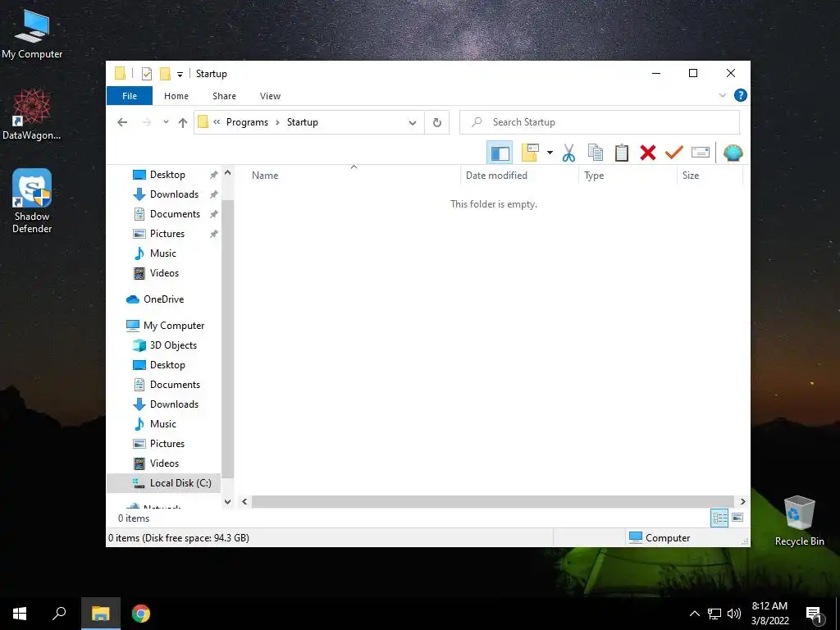Open the DataWagon desktop shortcut

[32, 115]
